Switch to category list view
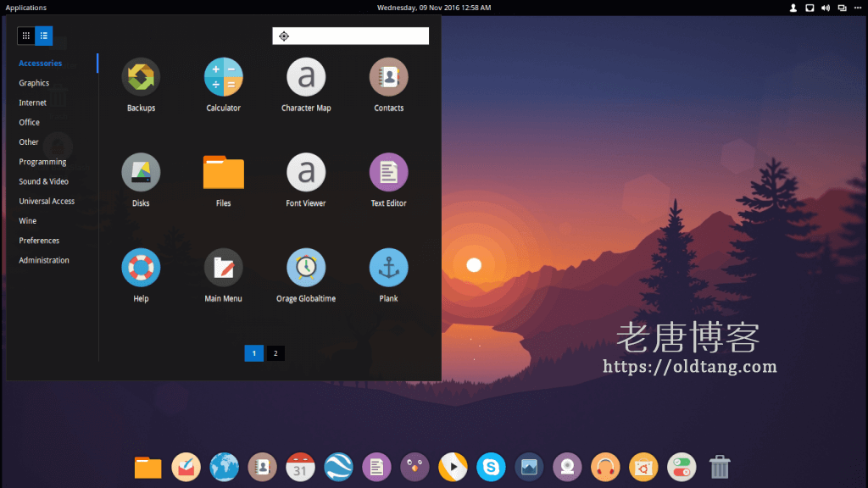 tap(43, 36)
